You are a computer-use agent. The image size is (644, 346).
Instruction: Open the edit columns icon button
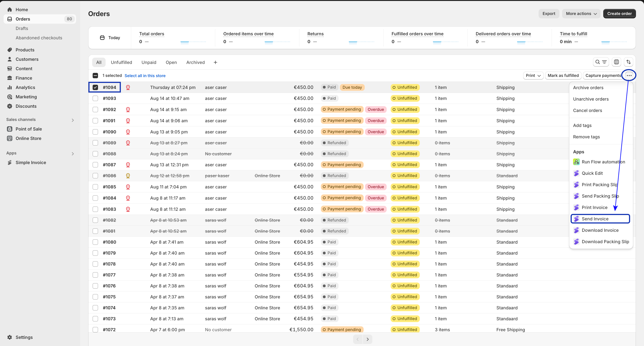pyautogui.click(x=616, y=62)
